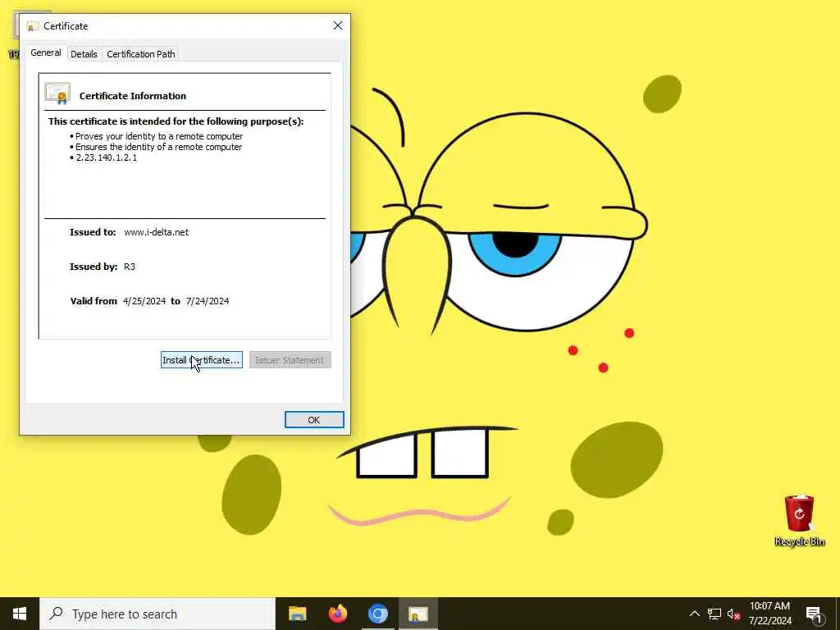This screenshot has width=840, height=630.
Task: Switch to Certification Path tab
Action: pyautogui.click(x=141, y=54)
